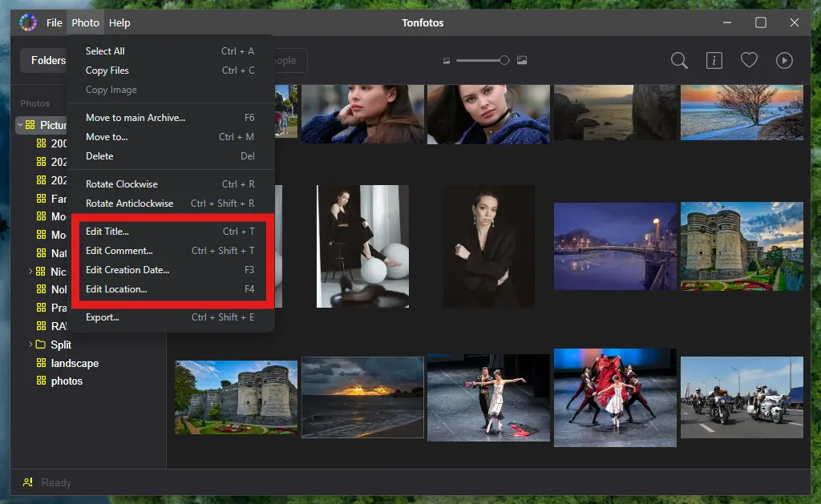Start slideshow with the play icon
This screenshot has width=821, height=504.
pos(784,60)
